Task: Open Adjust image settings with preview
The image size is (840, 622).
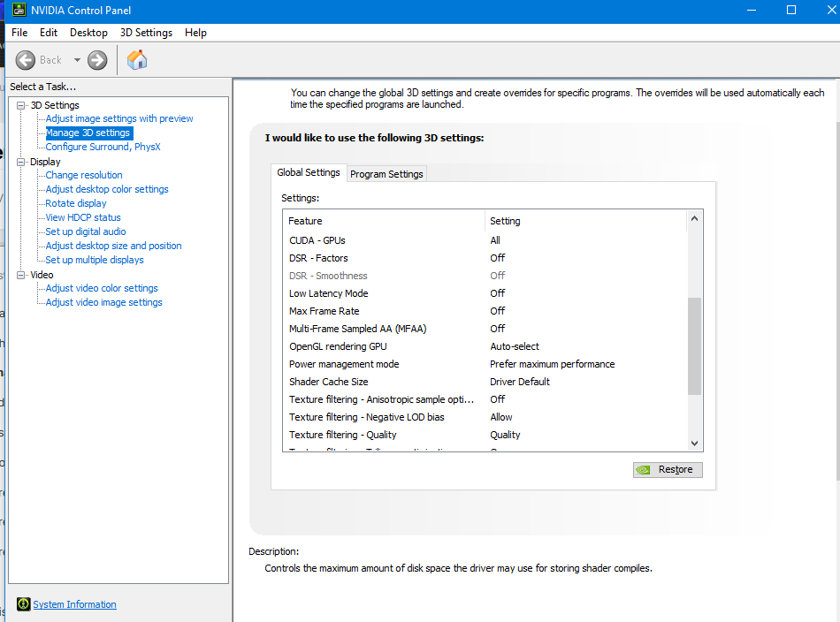Action: click(x=119, y=118)
